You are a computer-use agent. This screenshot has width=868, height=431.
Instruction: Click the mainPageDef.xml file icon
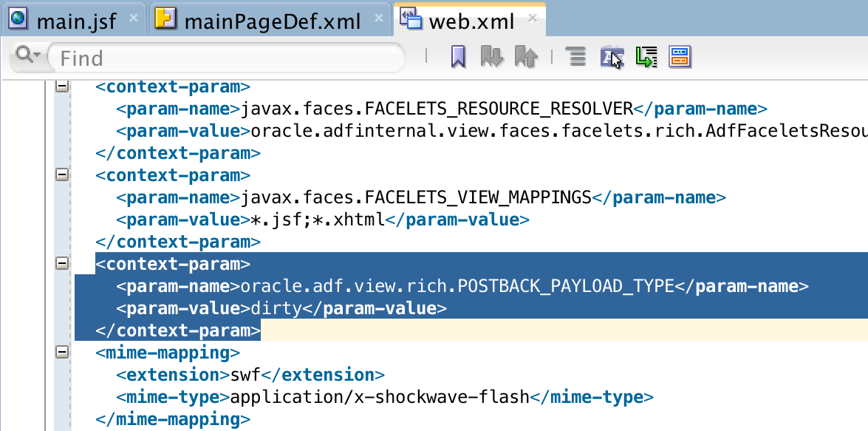click(165, 18)
